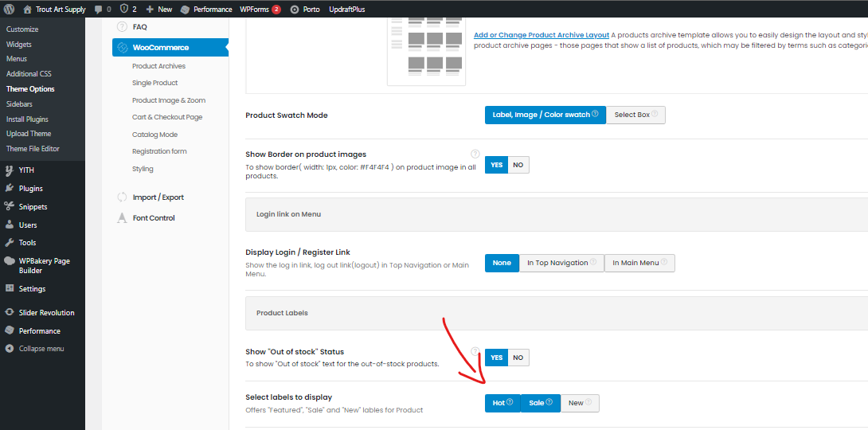Open Trout Art Supply site home icon
Viewport: 868px width, 430px height.
pyautogui.click(x=28, y=10)
